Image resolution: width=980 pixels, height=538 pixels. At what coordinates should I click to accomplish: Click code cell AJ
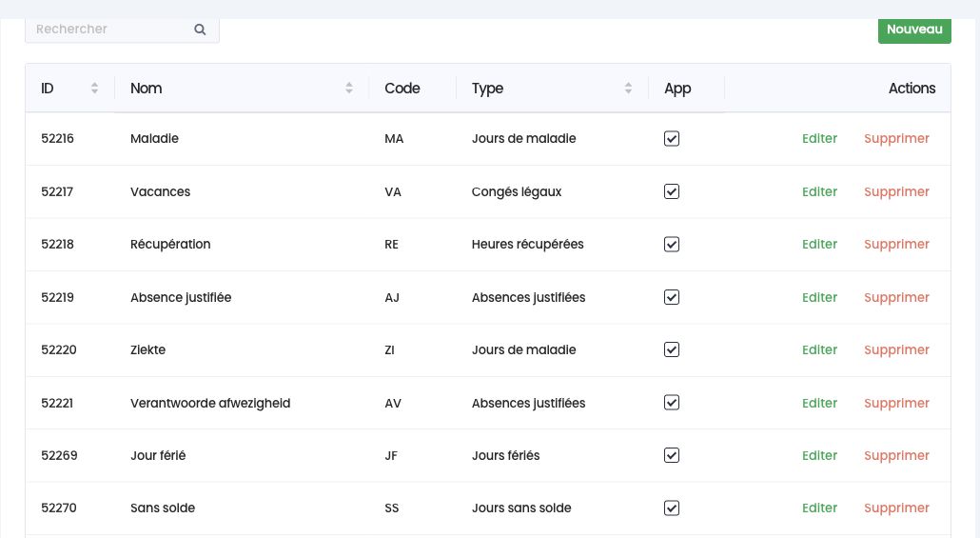392,298
